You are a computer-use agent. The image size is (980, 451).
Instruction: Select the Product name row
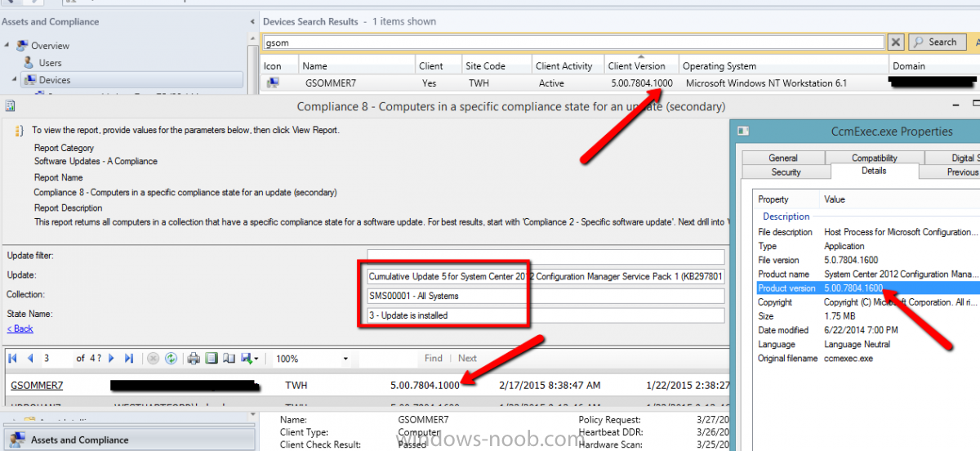coord(867,274)
